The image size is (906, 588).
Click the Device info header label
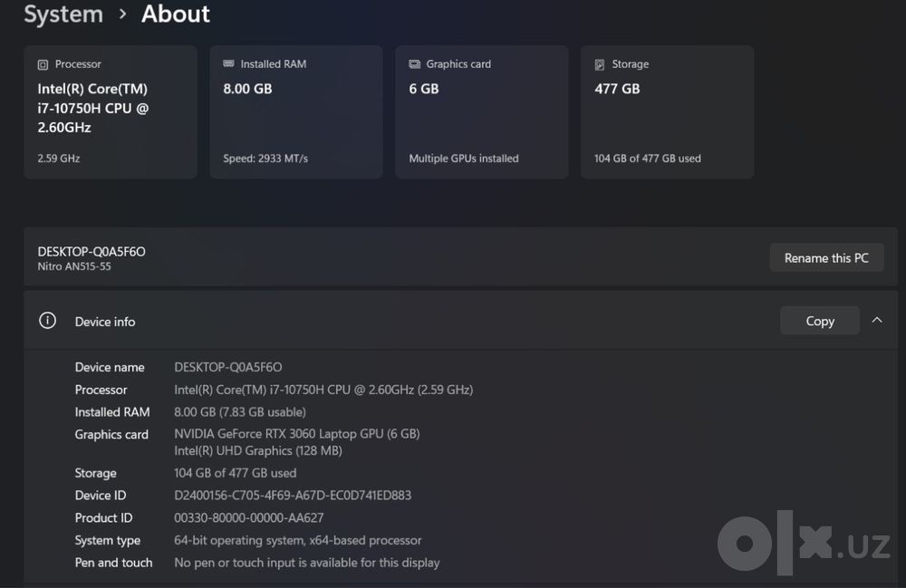point(105,322)
